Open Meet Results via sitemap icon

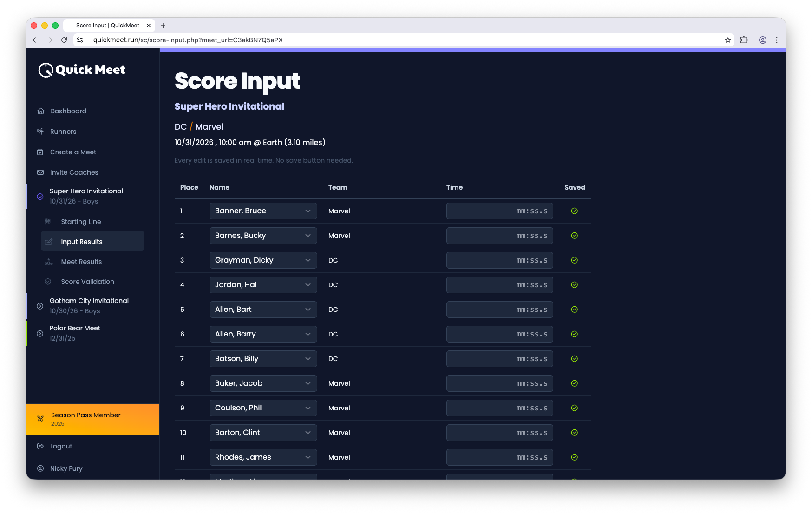[48, 262]
